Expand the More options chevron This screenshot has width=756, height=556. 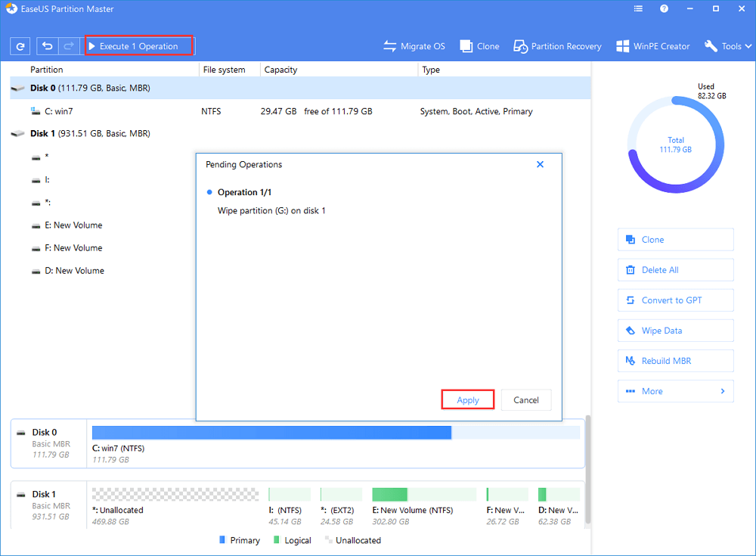click(x=722, y=391)
